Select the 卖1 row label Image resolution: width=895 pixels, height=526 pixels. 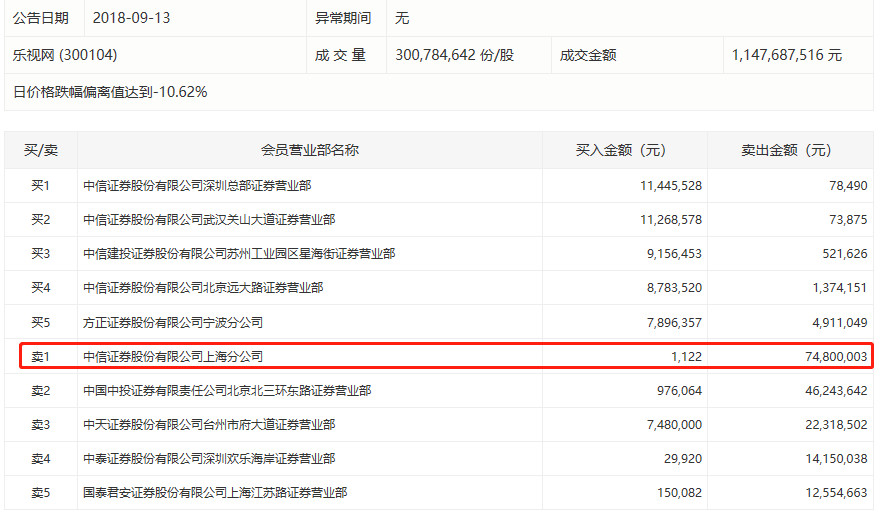click(41, 357)
